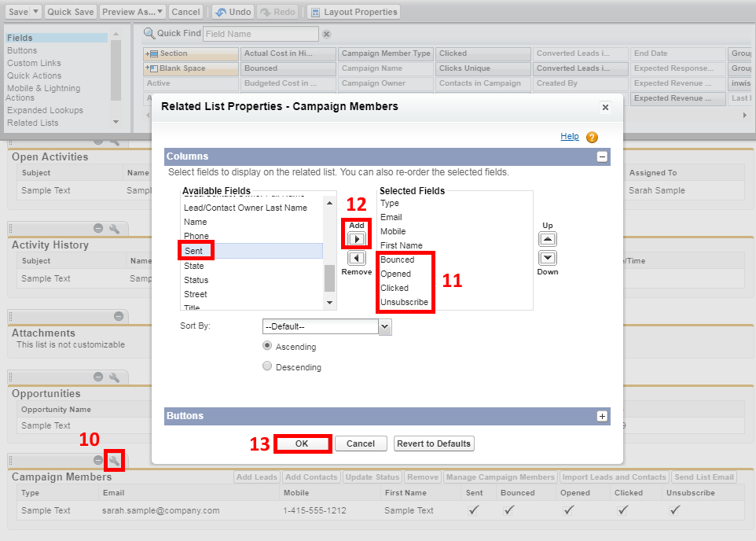This screenshot has height=541, width=756.
Task: Click the Clicks Unique field tile
Action: pos(483,68)
